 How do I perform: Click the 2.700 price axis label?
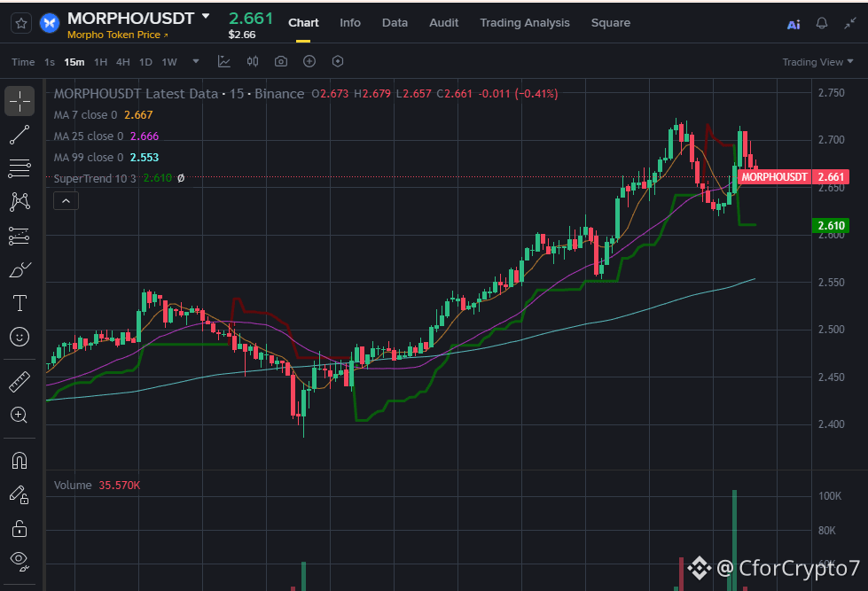831,140
